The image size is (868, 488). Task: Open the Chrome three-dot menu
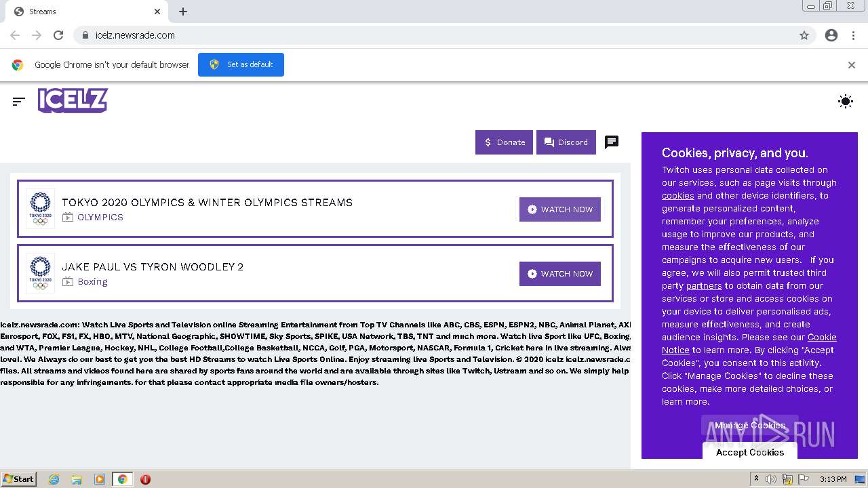click(x=853, y=35)
